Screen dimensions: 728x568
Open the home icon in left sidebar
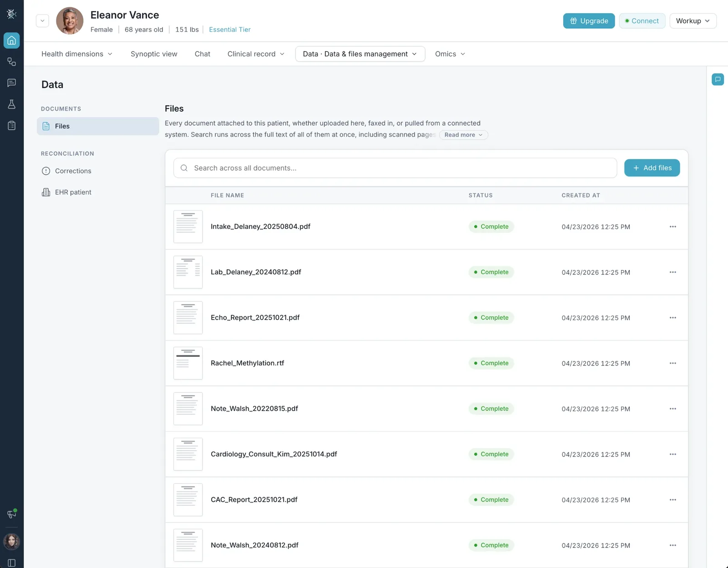click(x=12, y=41)
